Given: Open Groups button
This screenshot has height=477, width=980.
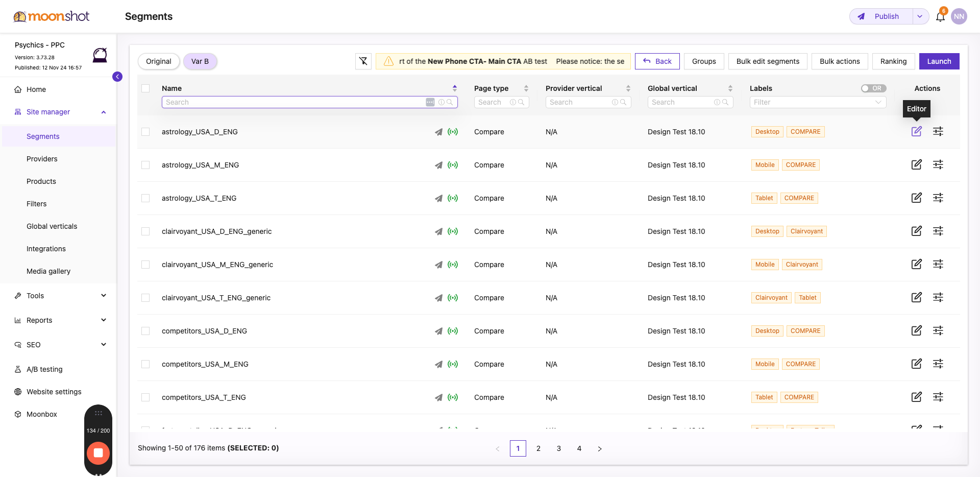Looking at the screenshot, I should point(704,61).
